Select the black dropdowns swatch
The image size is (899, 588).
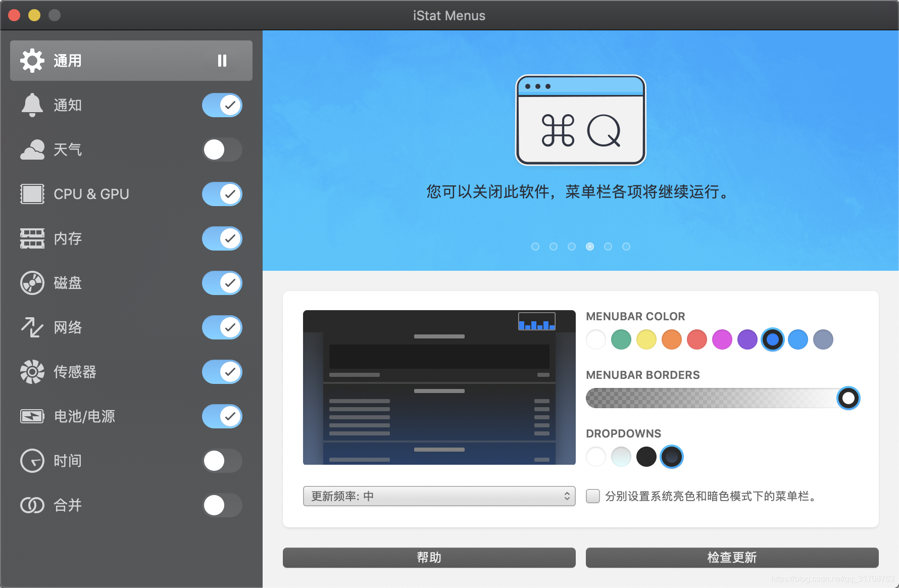coord(646,457)
